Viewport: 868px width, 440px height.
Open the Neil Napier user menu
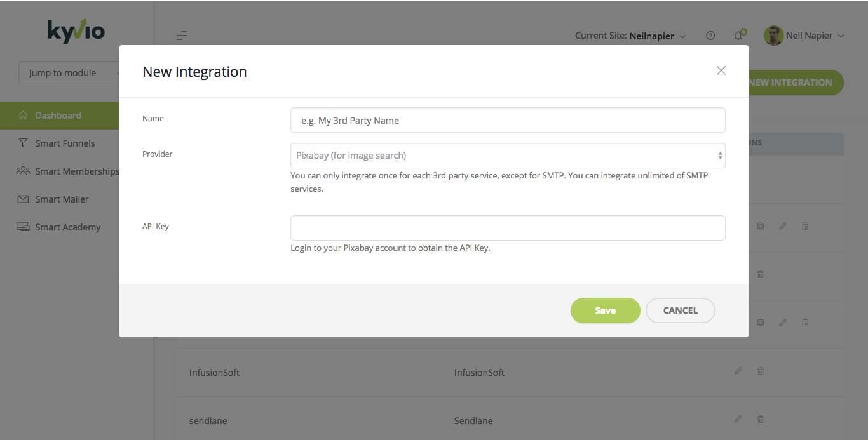[x=804, y=36]
